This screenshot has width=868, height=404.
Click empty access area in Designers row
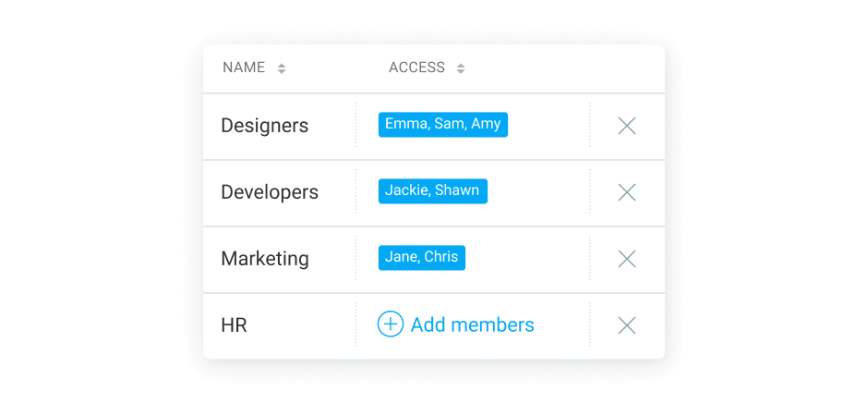pos(548,126)
